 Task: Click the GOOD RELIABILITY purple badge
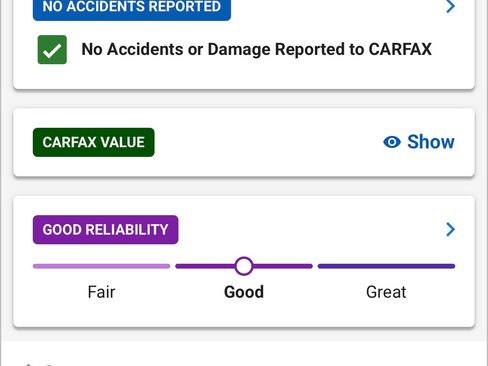(105, 230)
